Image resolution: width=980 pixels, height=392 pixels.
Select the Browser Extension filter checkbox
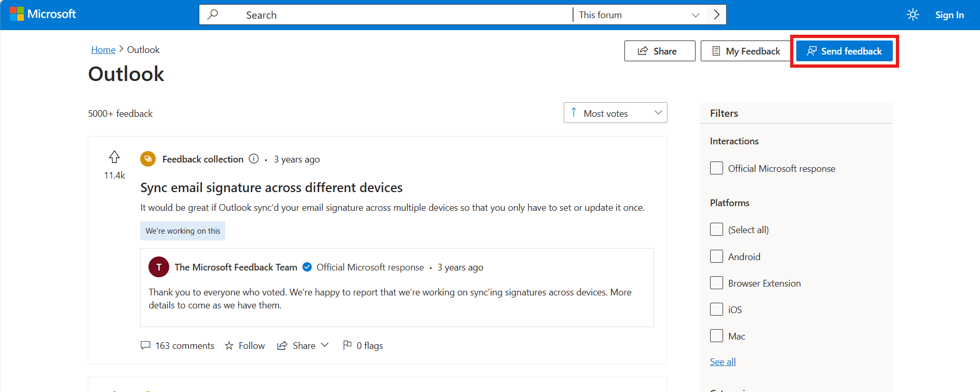(x=716, y=283)
